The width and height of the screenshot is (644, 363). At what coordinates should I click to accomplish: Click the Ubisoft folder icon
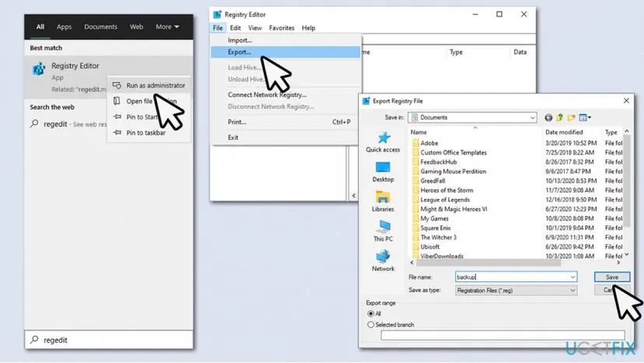(x=415, y=246)
